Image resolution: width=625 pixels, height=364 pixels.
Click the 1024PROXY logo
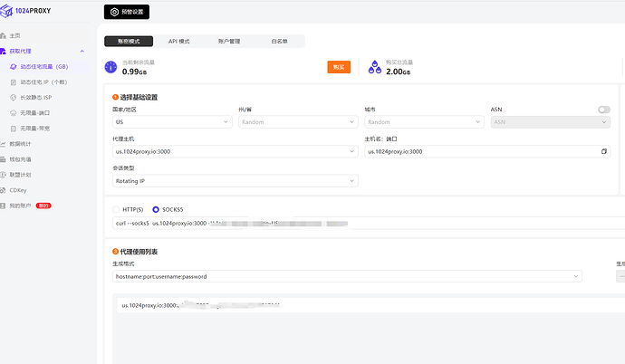pyautogui.click(x=26, y=11)
